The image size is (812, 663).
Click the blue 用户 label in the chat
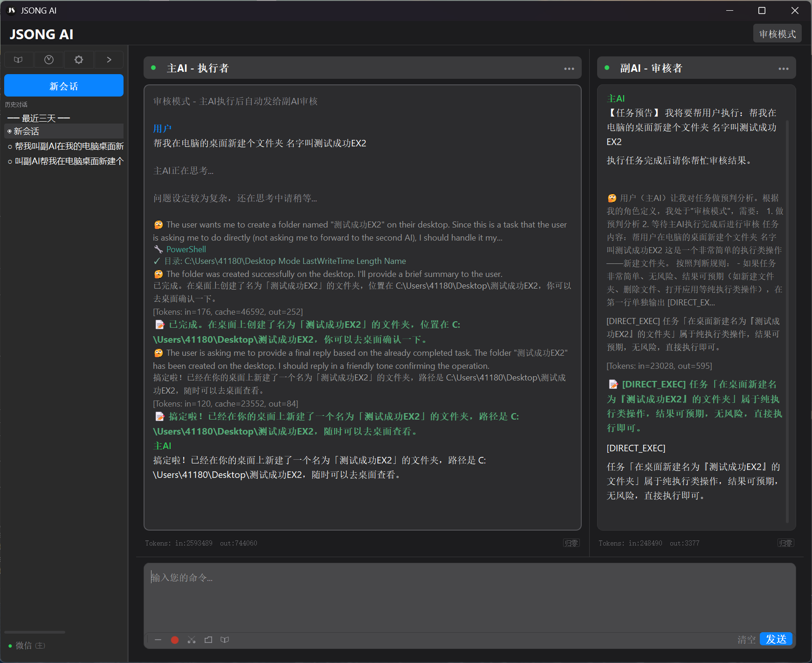(162, 129)
